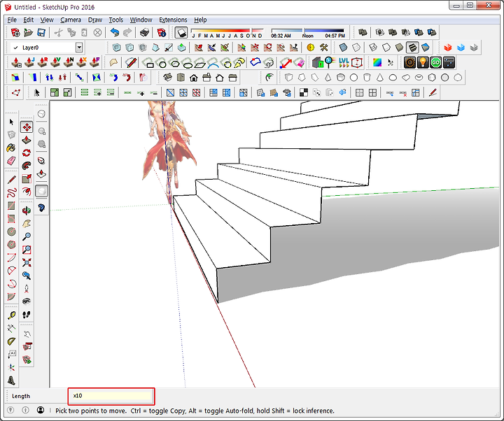Screen dimensions: 504x421
Task: Open the Layer0 dropdown arrow
Action: point(79,48)
